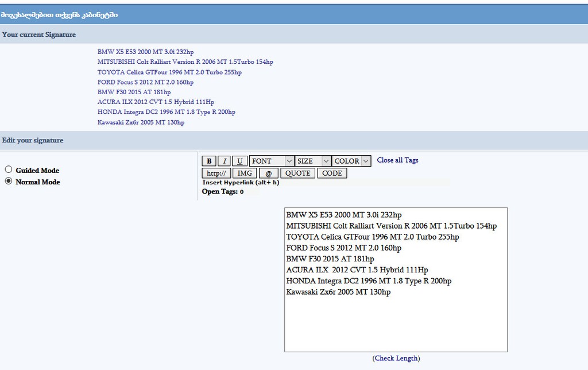Screen dimensions: 588x370
Task: Click the Bold B formatting button
Action: click(209, 161)
